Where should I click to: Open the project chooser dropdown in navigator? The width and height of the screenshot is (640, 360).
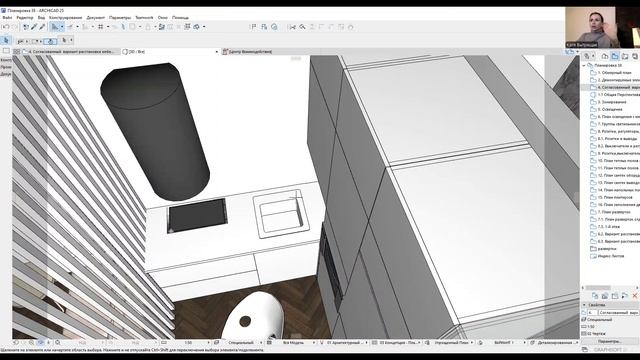pos(589,56)
